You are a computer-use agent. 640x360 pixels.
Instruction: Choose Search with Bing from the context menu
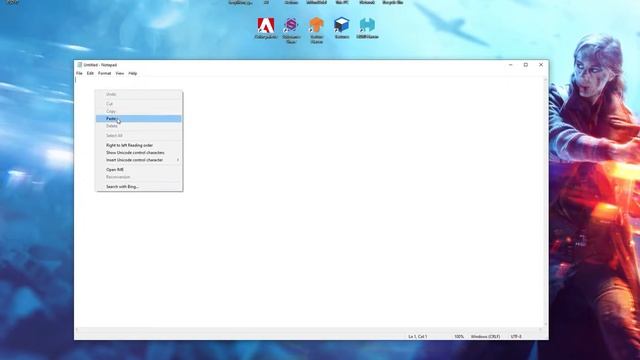(139, 187)
